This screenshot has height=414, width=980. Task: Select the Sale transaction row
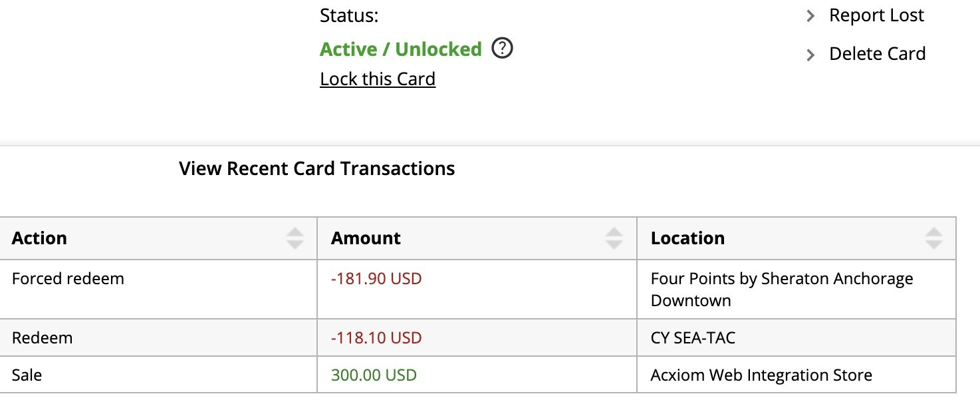click(x=478, y=375)
